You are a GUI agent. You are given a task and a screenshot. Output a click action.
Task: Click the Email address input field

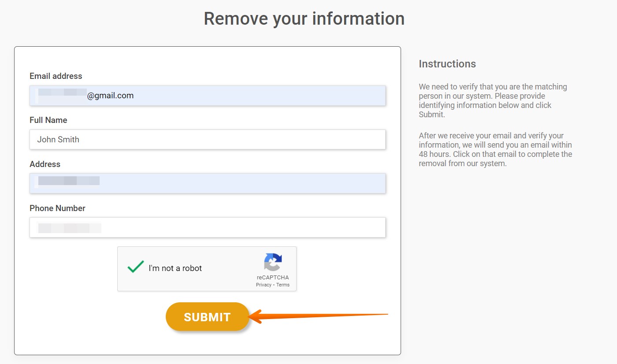(207, 96)
